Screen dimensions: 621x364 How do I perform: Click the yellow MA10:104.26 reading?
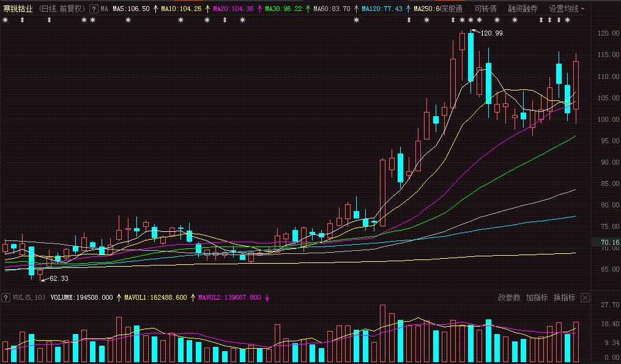[181, 9]
